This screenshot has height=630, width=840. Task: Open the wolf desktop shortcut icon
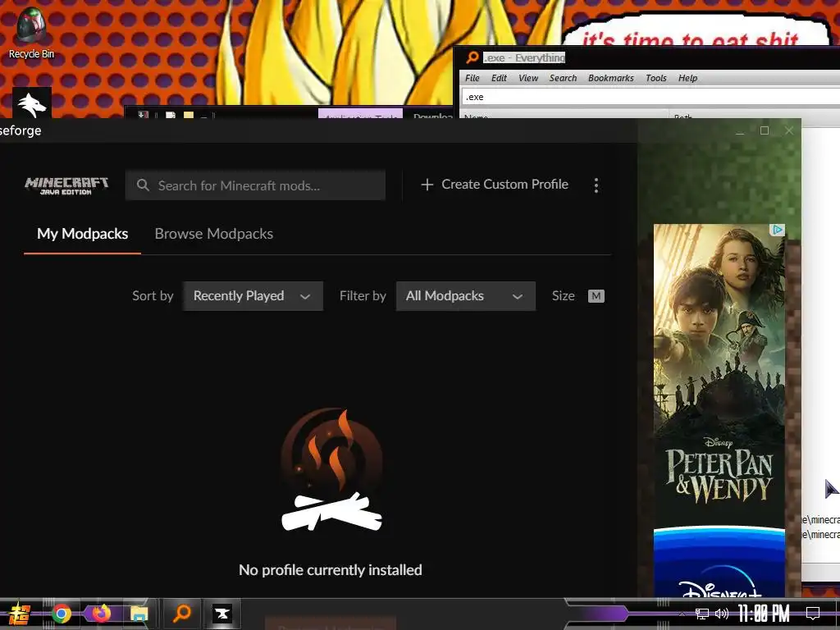(32, 103)
